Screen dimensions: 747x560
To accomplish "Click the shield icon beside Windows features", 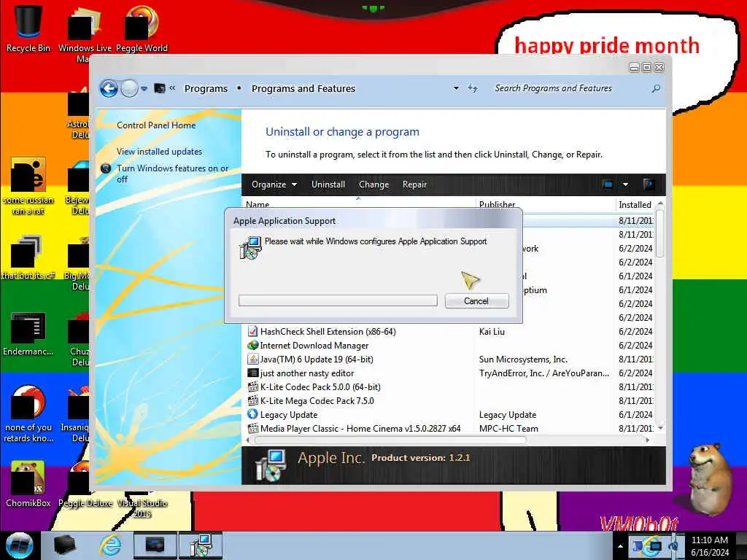I will tap(106, 168).
